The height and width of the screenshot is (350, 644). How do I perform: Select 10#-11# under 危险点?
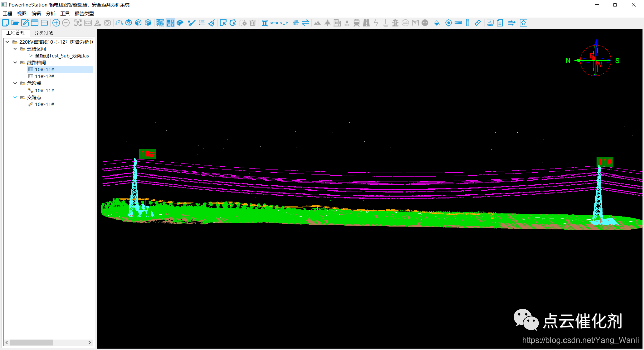(x=45, y=91)
